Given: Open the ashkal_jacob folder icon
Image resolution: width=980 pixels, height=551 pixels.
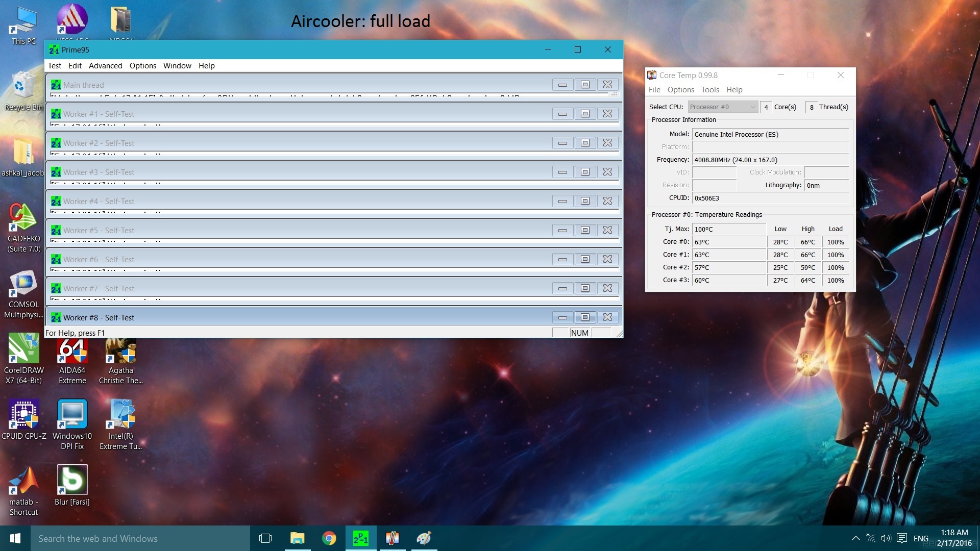Looking at the screenshot, I should tap(23, 156).
